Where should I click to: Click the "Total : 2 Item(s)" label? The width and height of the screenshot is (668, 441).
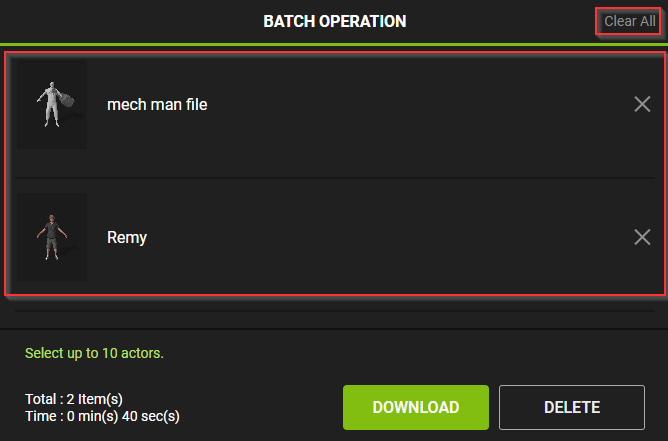(x=74, y=399)
